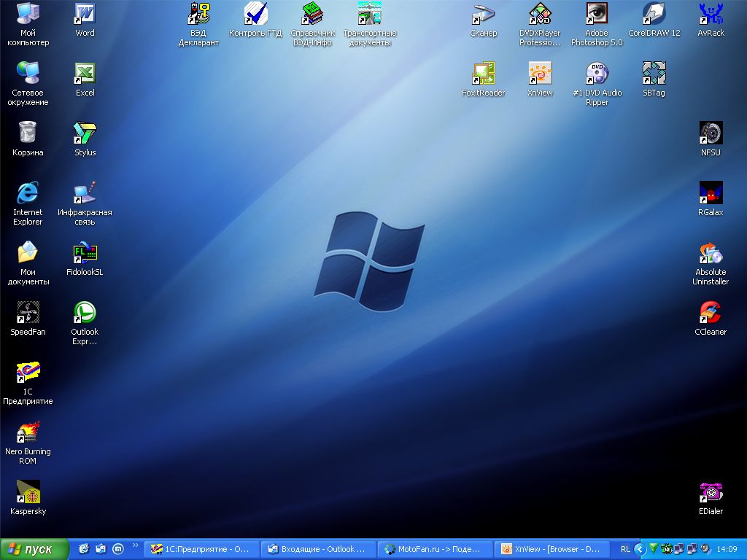This screenshot has height=560, width=747.
Task: Select the XnView desktop icon
Action: point(540,79)
